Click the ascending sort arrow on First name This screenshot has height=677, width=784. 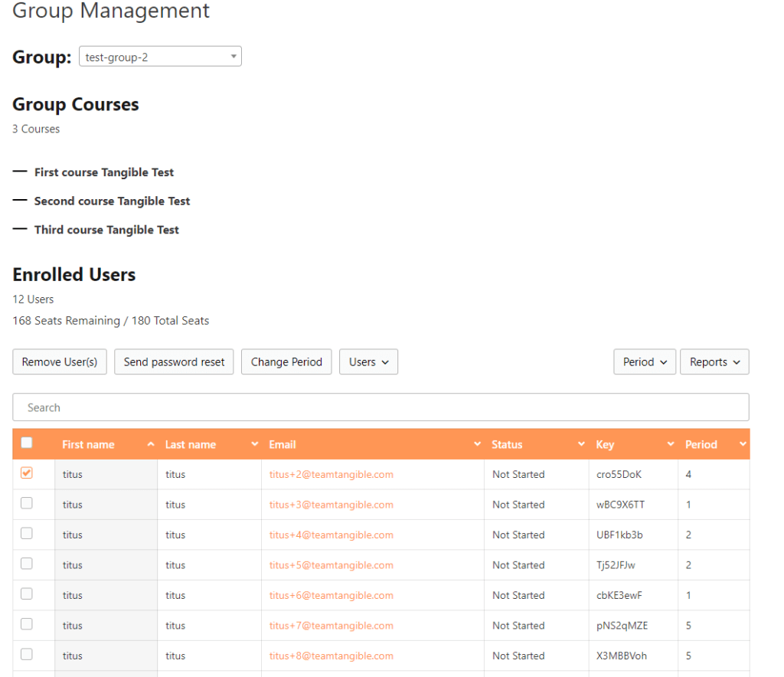(x=152, y=443)
